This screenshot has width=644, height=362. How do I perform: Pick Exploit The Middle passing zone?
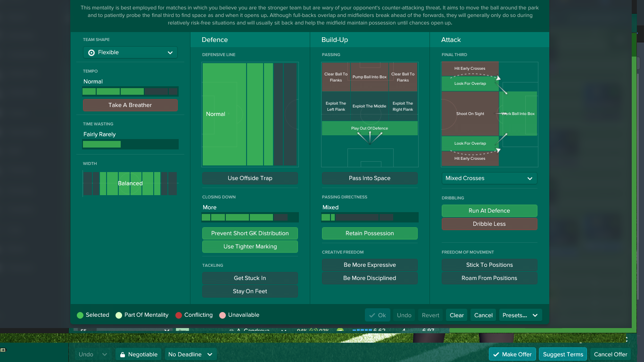coord(370,106)
